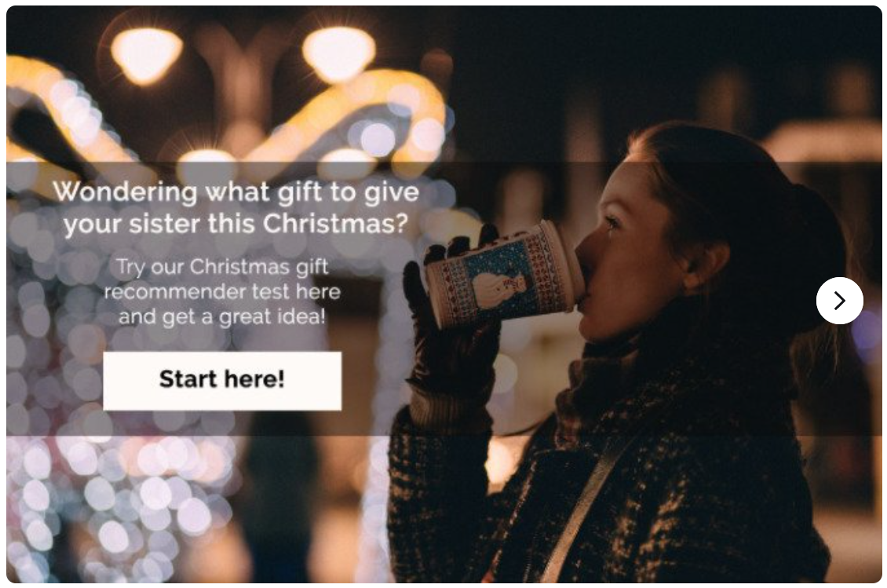Click the Start here! button
Screen dimensions: 887x588
[222, 381]
